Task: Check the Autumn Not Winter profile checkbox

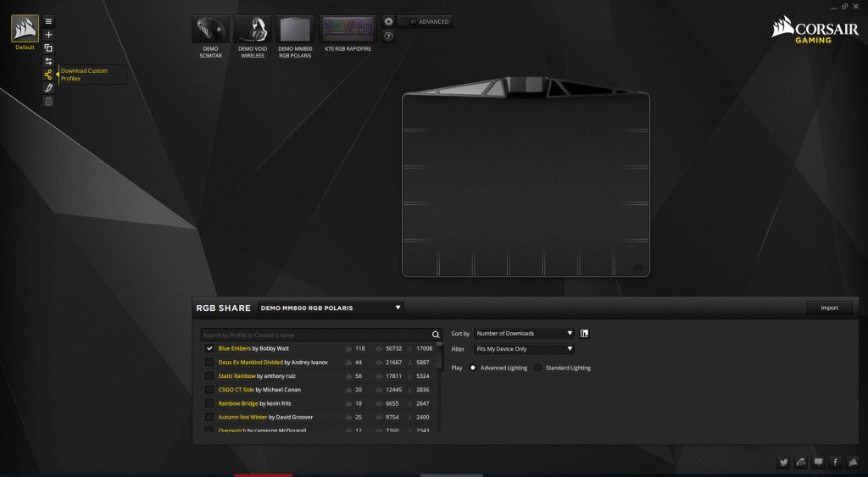Action: [x=209, y=417]
